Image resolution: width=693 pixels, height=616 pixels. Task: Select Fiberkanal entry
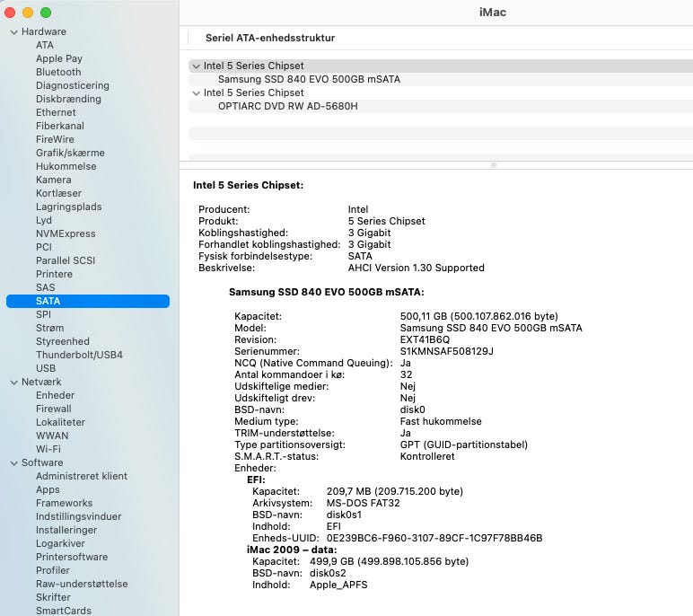(59, 126)
